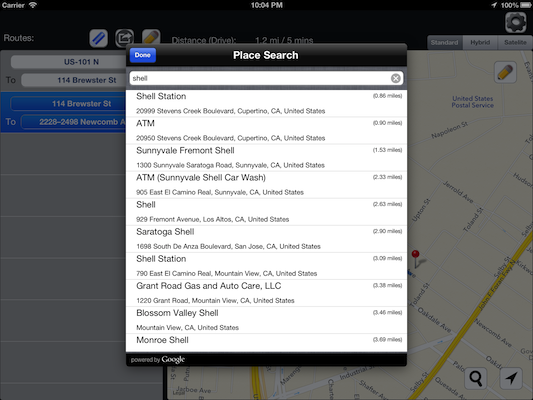Tap the magnifying glass search icon
Screen dimensions: 533x400
click(x=475, y=378)
